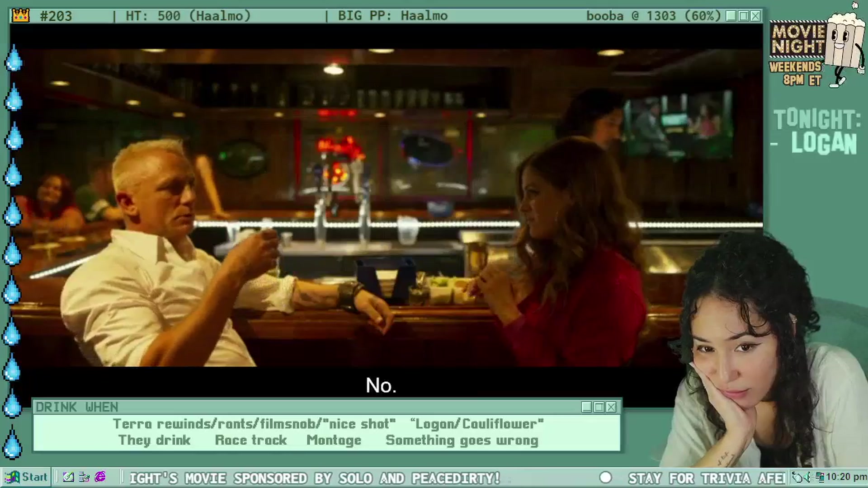Click the crown icon in the title bar
This screenshot has height=488, width=868.
pyautogui.click(x=21, y=16)
